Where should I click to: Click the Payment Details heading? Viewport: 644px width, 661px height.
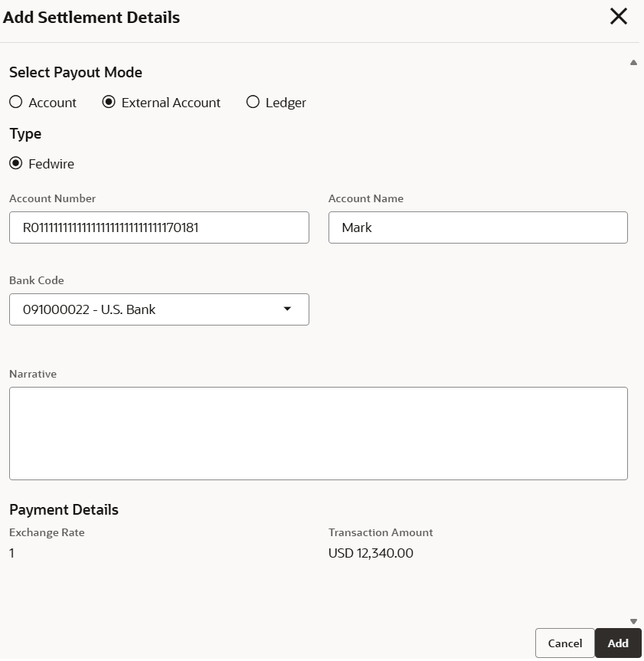(64, 510)
